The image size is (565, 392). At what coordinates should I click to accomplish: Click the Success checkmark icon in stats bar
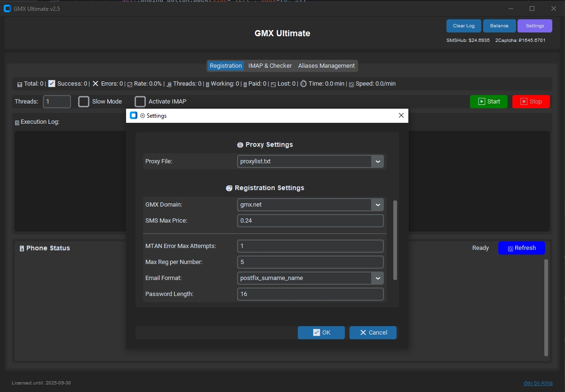point(52,84)
